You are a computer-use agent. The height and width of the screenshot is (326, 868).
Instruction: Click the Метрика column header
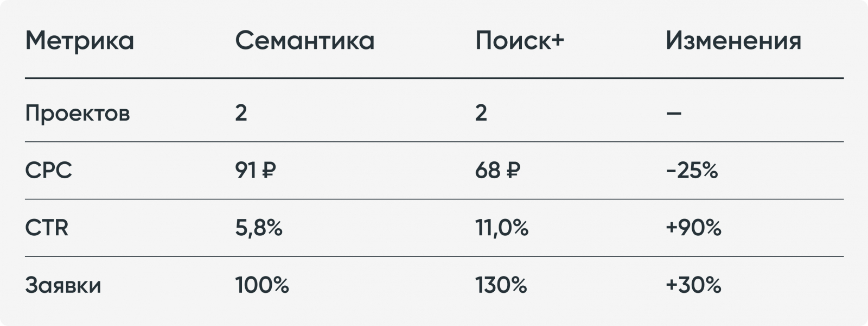coord(79,41)
